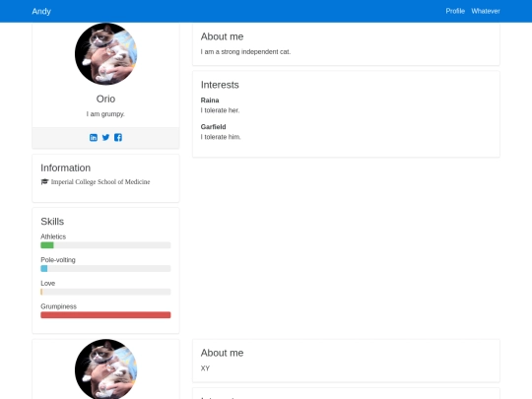Click the Love skill label
Image resolution: width=532 pixels, height=399 pixels.
coord(48,283)
